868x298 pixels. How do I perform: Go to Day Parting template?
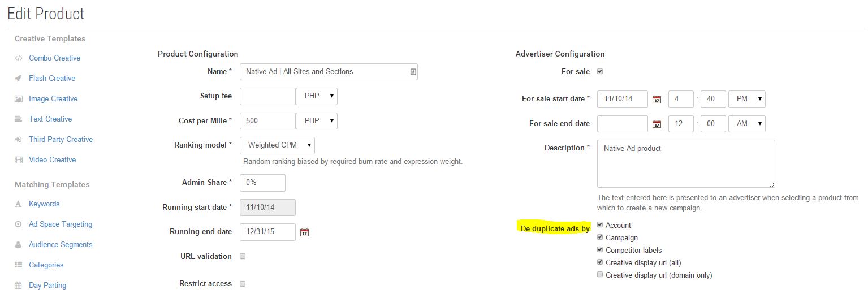tap(47, 285)
